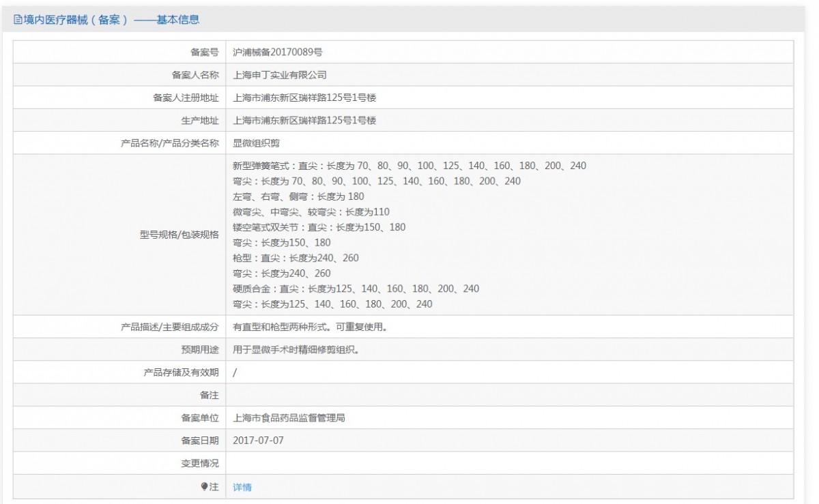Click the filing date 2017-07-07
This screenshot has width=819, height=504.
coord(258,441)
